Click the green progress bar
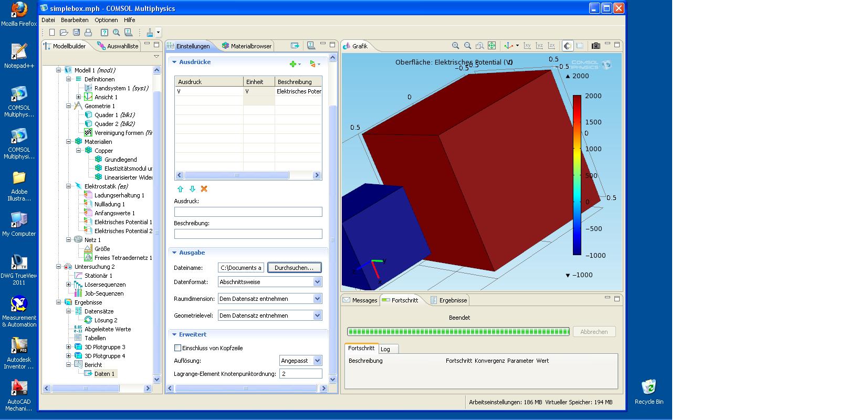868x420 pixels. pyautogui.click(x=458, y=331)
